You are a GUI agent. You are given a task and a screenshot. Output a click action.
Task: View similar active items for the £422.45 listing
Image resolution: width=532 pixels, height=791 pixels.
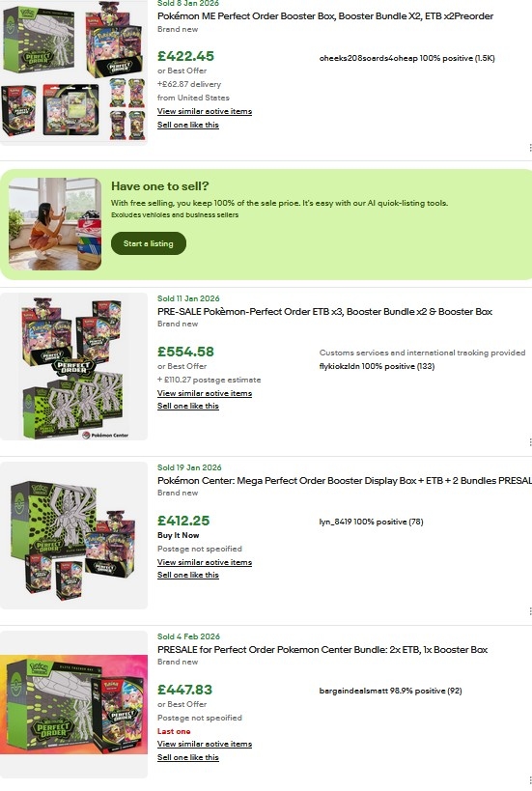tap(205, 111)
